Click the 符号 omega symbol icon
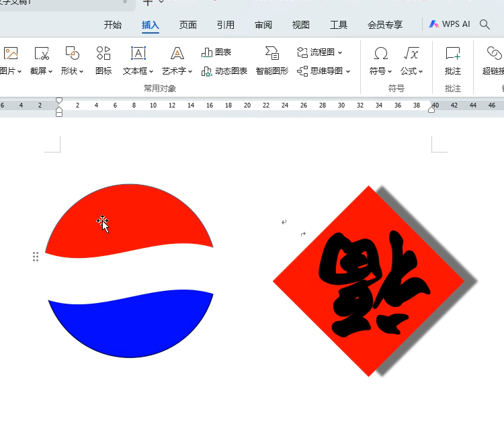This screenshot has height=436, width=504. click(x=381, y=53)
